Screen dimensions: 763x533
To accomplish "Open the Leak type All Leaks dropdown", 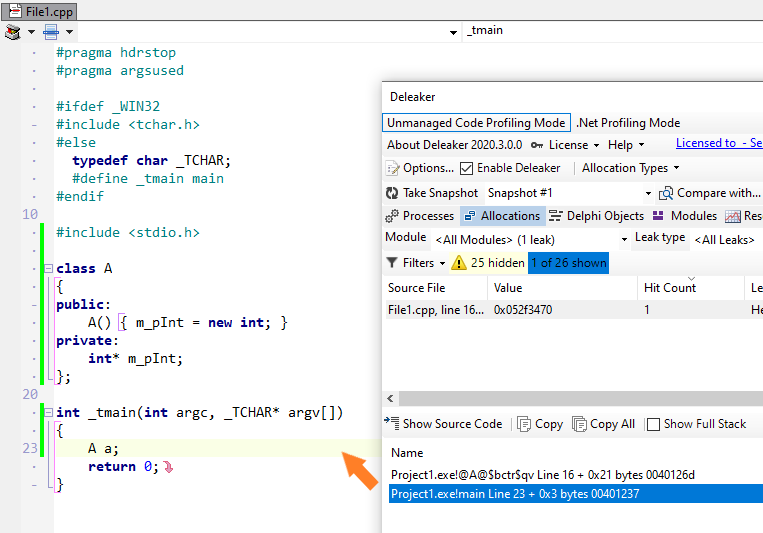I will coord(726,240).
